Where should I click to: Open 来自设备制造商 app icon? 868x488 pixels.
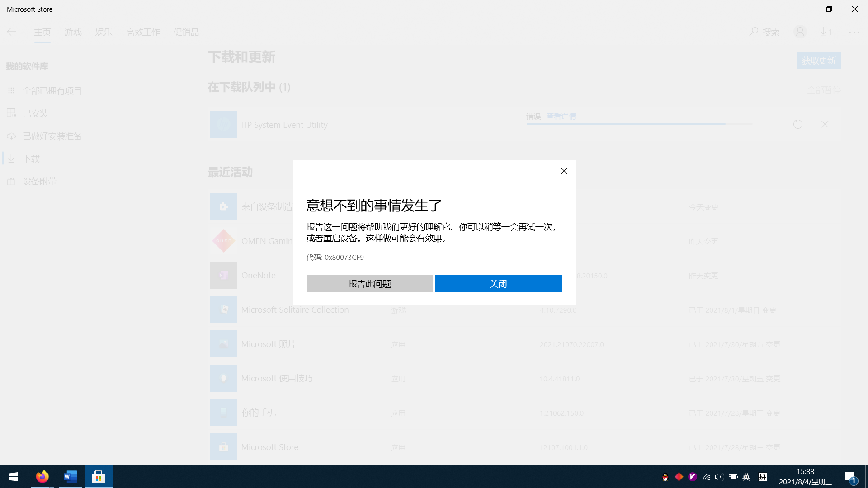pyautogui.click(x=223, y=206)
